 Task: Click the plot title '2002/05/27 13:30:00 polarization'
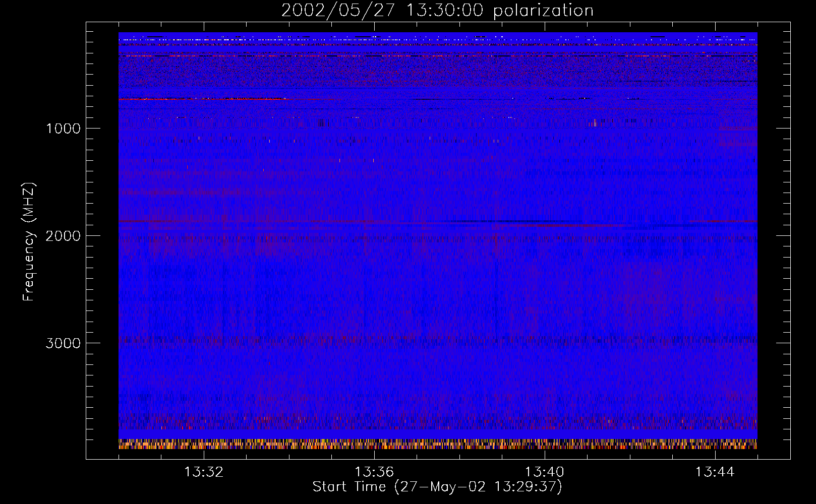[x=437, y=11]
